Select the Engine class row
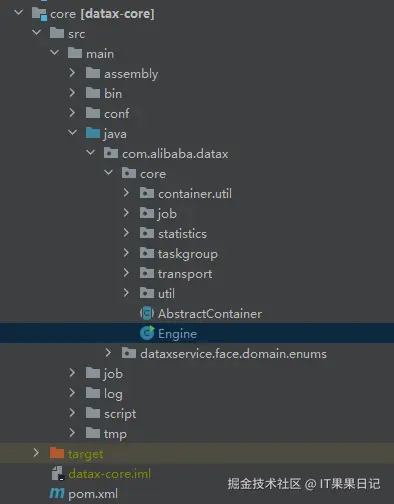Viewport: 394px width, 504px height. (197, 333)
